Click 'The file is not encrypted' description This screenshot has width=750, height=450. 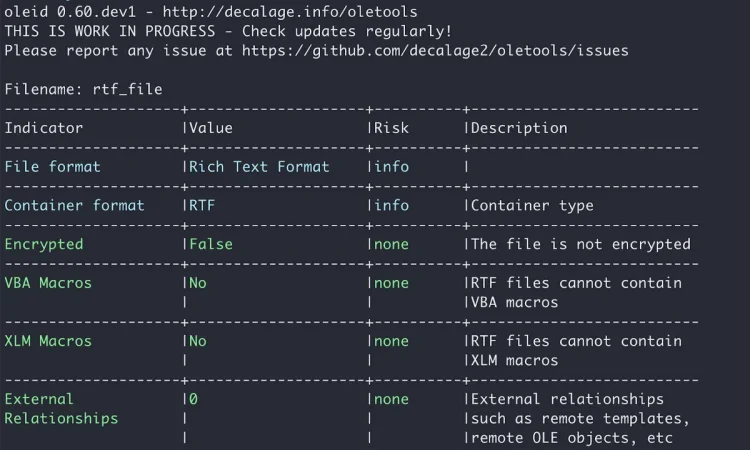click(x=581, y=244)
